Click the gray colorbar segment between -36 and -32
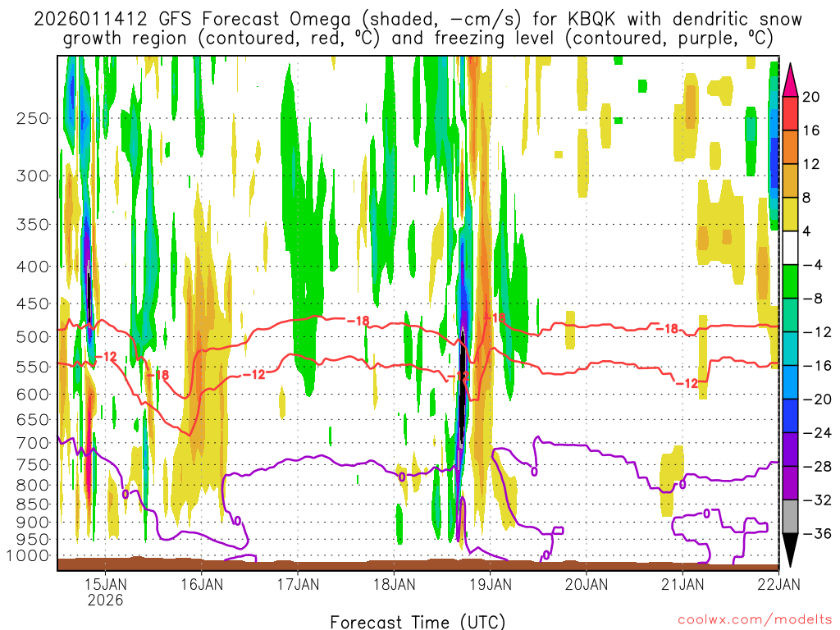The width and height of the screenshot is (840, 630). point(790,517)
